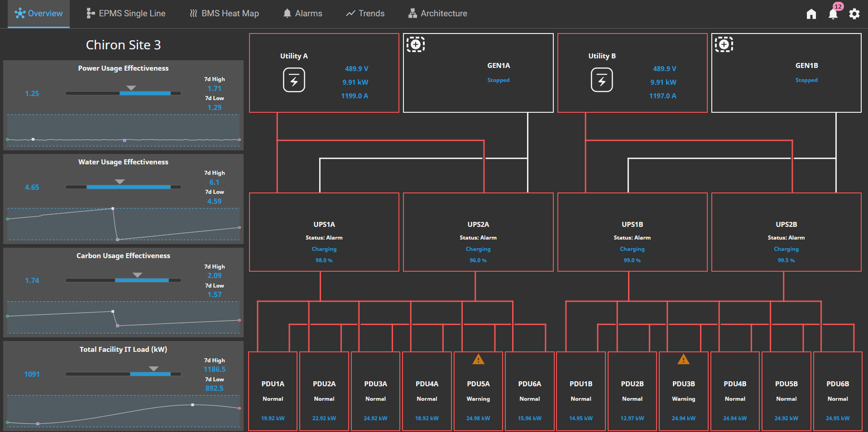This screenshot has width=868, height=432.
Task: Open the BMS Heat Map tab
Action: coord(224,14)
